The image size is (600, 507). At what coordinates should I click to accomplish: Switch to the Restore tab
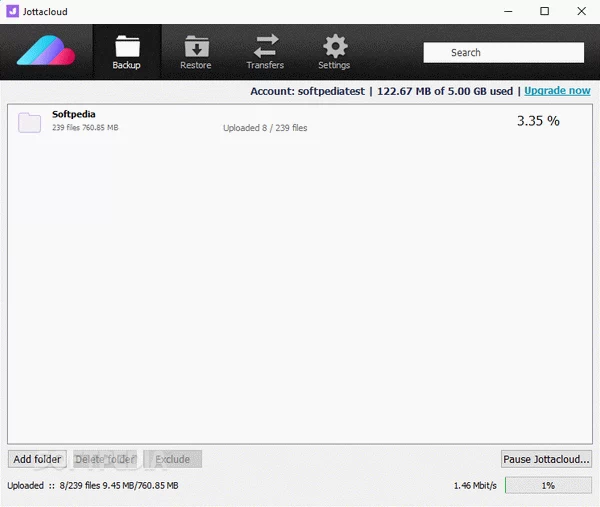tap(196, 52)
